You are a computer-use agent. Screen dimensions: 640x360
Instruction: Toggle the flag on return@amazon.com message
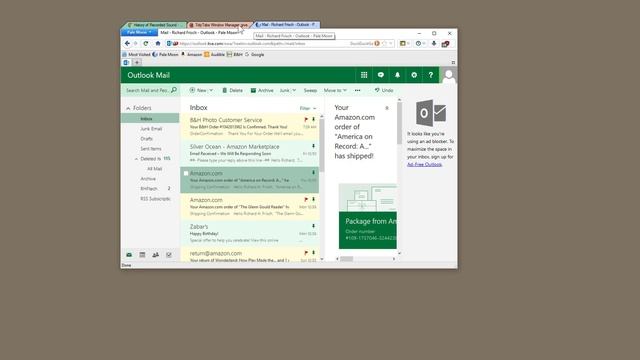[x=306, y=253]
